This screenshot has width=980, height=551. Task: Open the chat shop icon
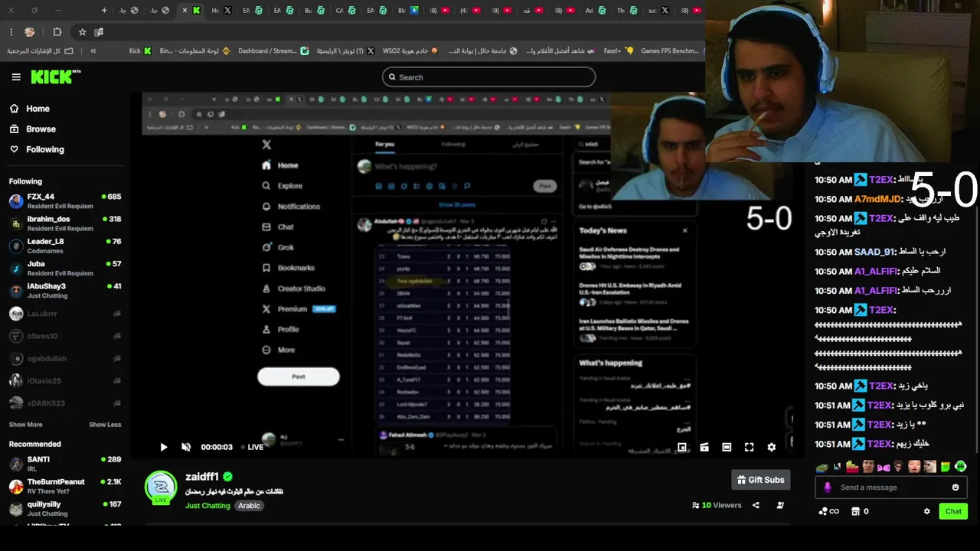tap(855, 511)
